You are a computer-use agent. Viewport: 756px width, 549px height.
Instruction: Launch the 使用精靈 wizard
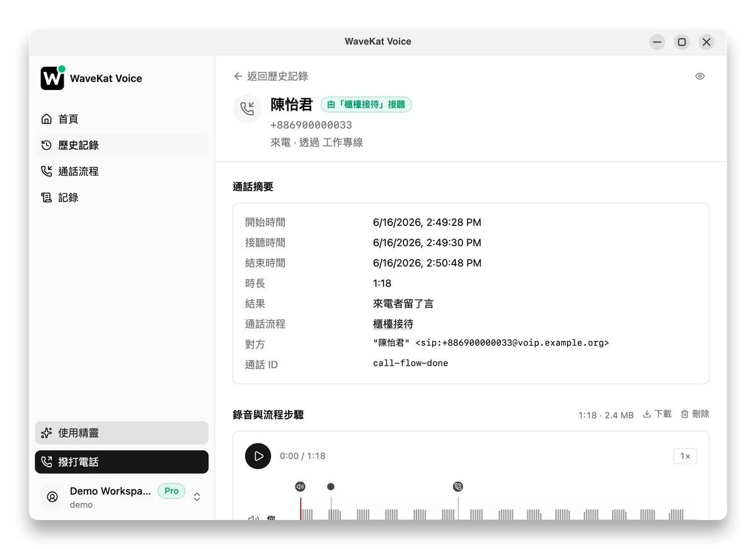[122, 433]
